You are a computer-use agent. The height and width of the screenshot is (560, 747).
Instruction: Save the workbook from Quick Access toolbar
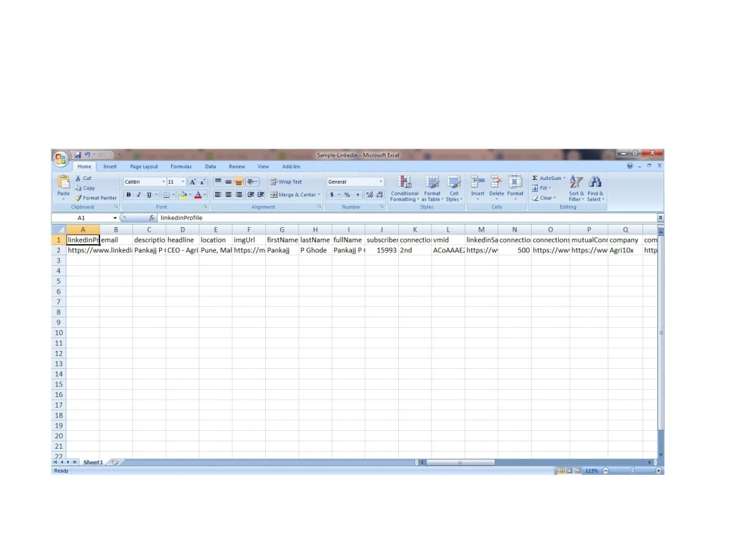click(78, 155)
